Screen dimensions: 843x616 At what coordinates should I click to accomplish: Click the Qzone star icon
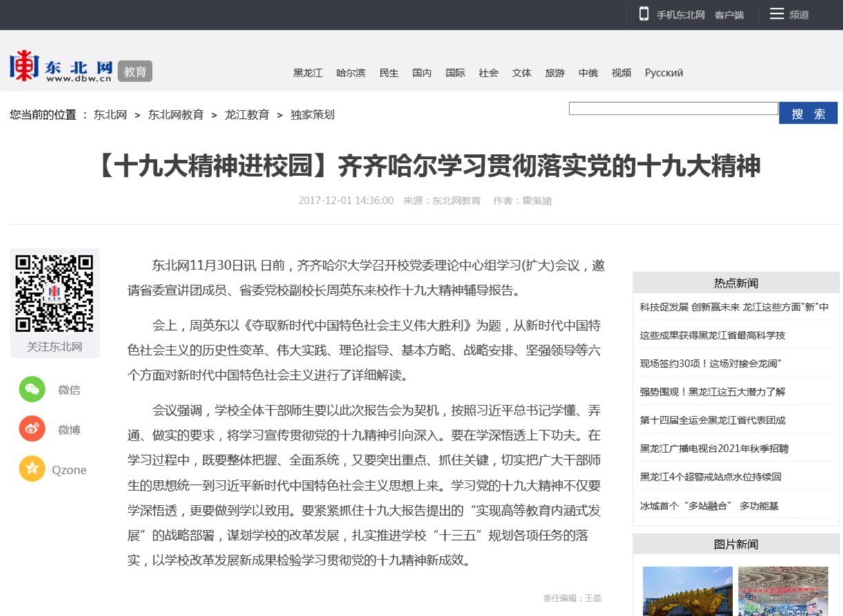tap(32, 470)
